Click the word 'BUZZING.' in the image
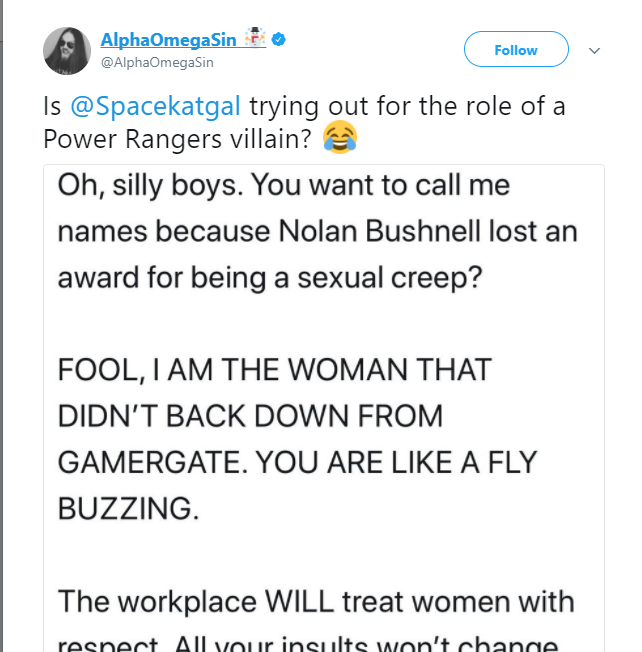The width and height of the screenshot is (642, 652). pyautogui.click(x=128, y=509)
